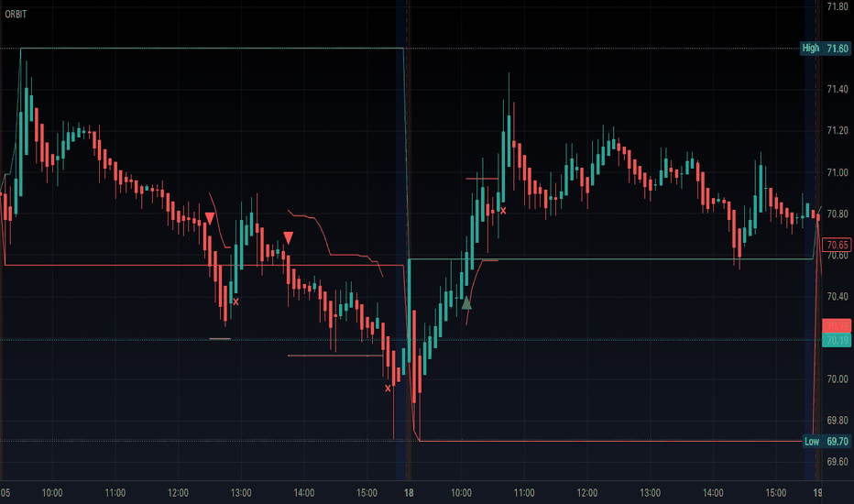Click the 70.40 price axis label

click(x=838, y=296)
